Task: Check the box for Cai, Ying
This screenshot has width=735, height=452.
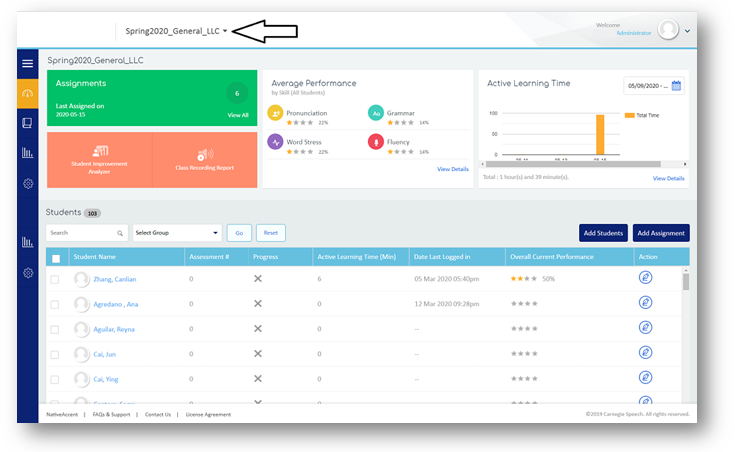Action: coord(55,379)
